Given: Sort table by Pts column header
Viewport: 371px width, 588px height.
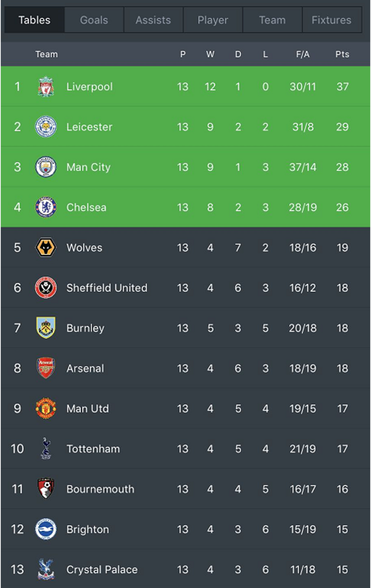Looking at the screenshot, I should (x=342, y=55).
